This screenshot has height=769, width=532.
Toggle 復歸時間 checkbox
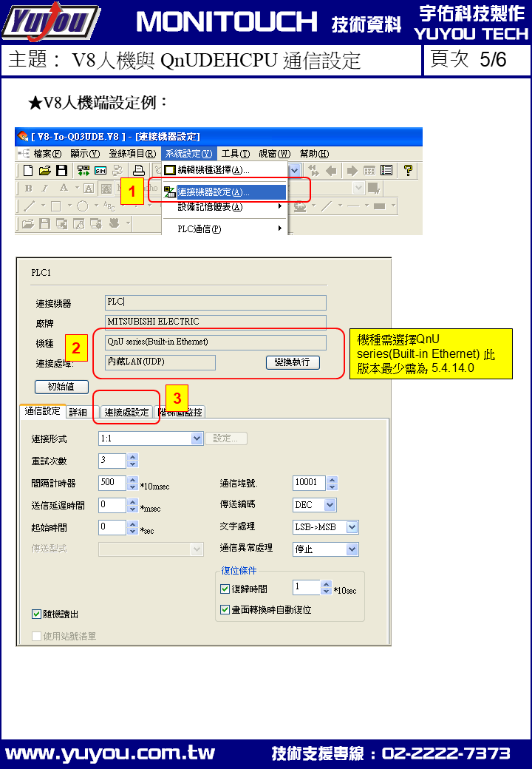coord(225,589)
